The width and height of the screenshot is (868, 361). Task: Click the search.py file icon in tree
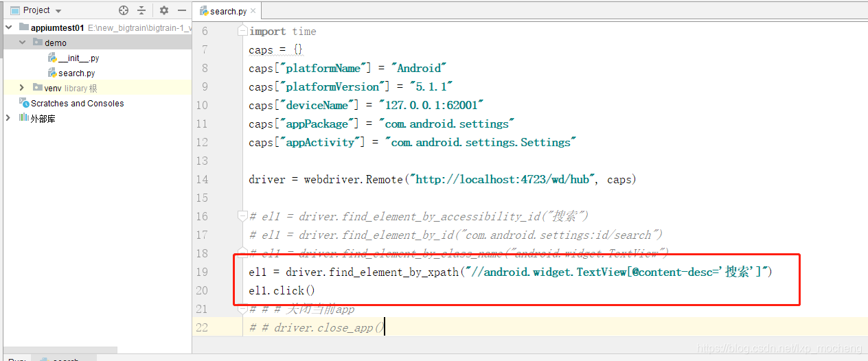(52, 73)
